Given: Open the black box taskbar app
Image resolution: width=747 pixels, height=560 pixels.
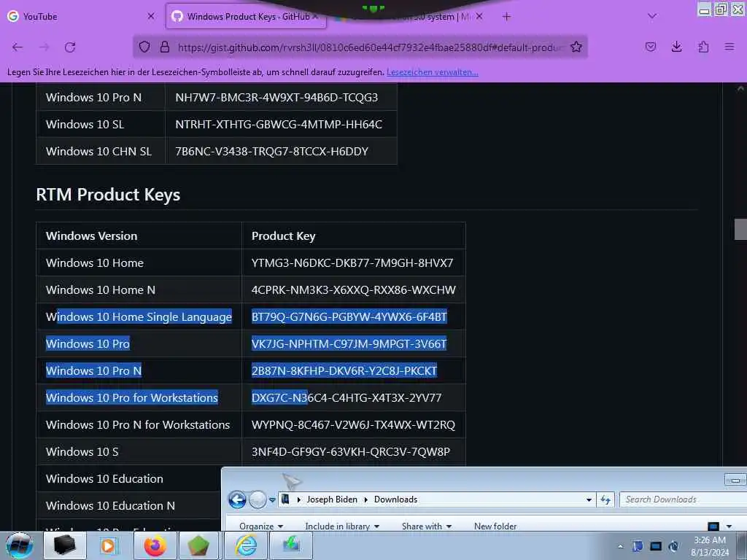Looking at the screenshot, I should coord(65,545).
